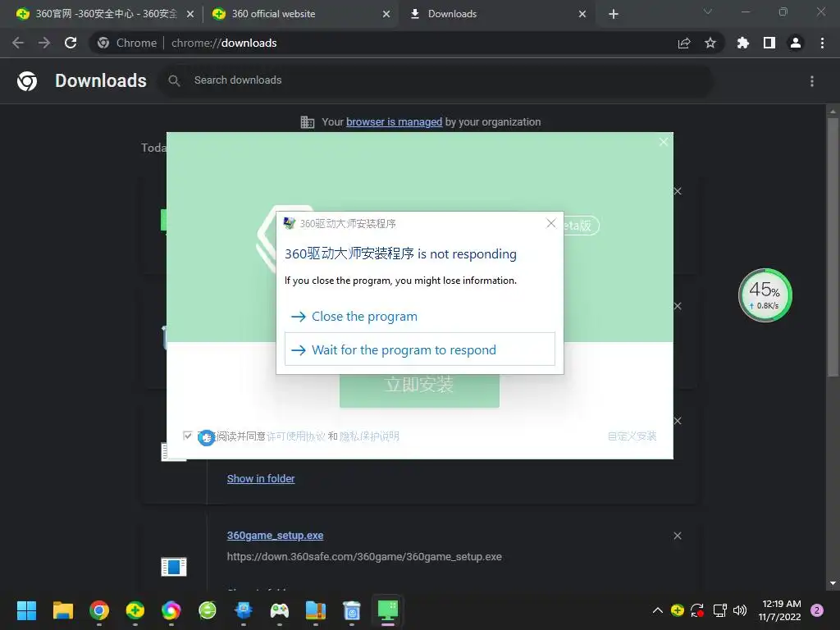Open the Chrome profile icon
The width and height of the screenshot is (840, 630).
pyautogui.click(x=796, y=43)
